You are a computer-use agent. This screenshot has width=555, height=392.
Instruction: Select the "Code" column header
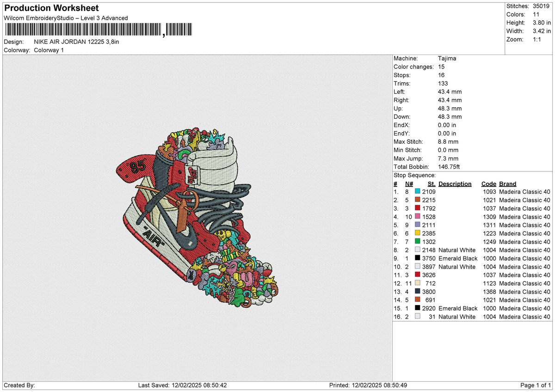point(489,184)
